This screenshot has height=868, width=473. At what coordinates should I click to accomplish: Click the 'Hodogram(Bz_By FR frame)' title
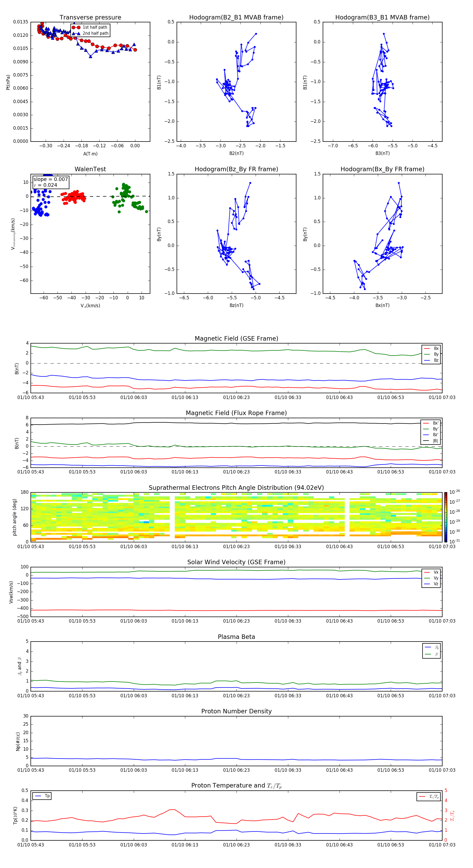click(x=236, y=169)
